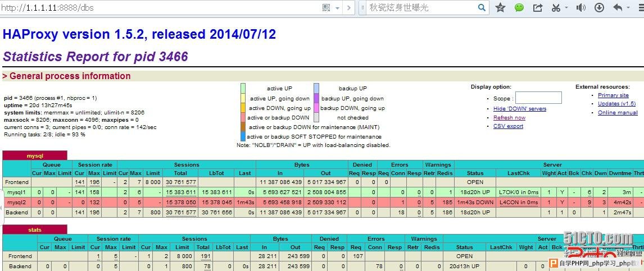Click the LastChk column header in mysql table
The width and height of the screenshot is (644, 271).
click(518, 173)
